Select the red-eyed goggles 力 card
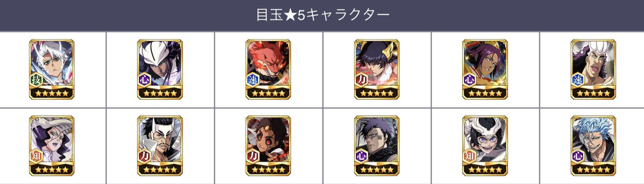644x184 pixels. [268, 146]
